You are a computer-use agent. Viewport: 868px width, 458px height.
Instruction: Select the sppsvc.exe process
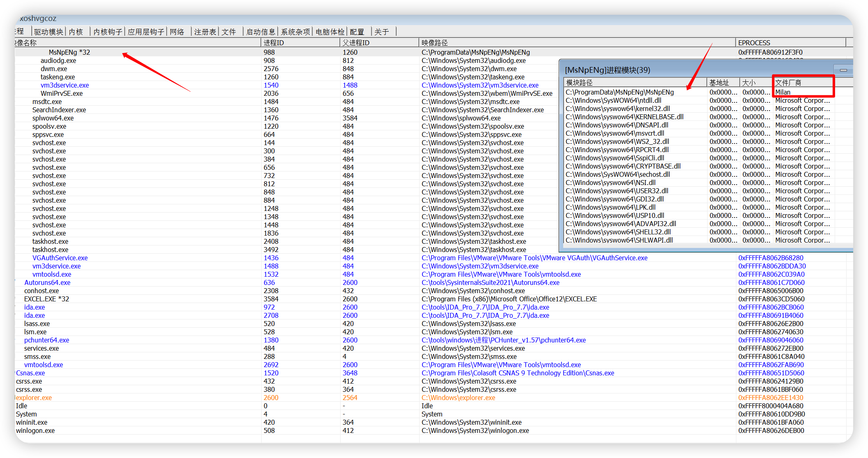pos(48,134)
